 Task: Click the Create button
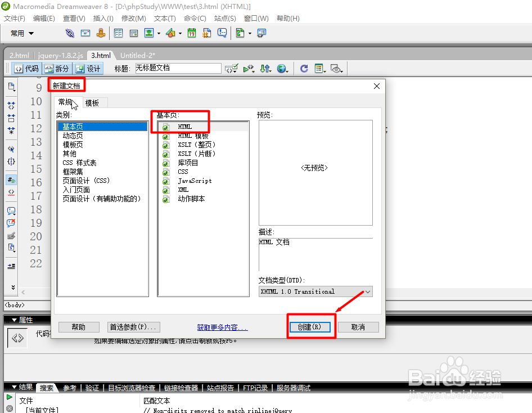tap(309, 327)
